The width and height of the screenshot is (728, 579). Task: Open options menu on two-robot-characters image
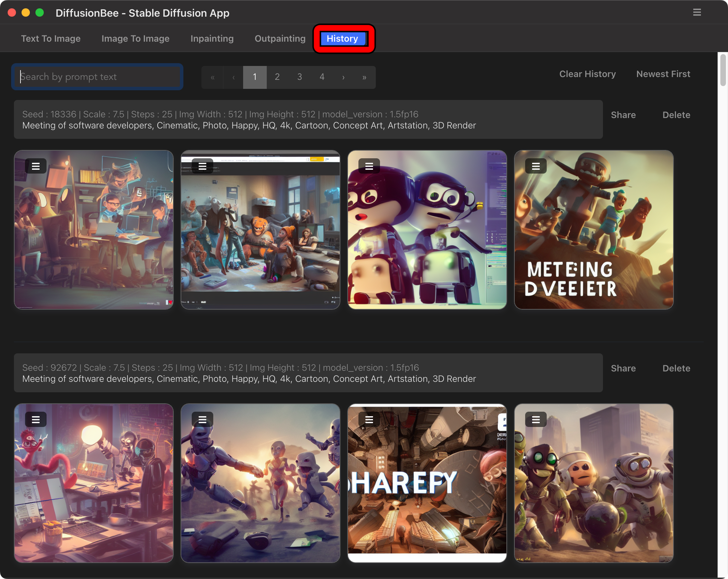[369, 166]
